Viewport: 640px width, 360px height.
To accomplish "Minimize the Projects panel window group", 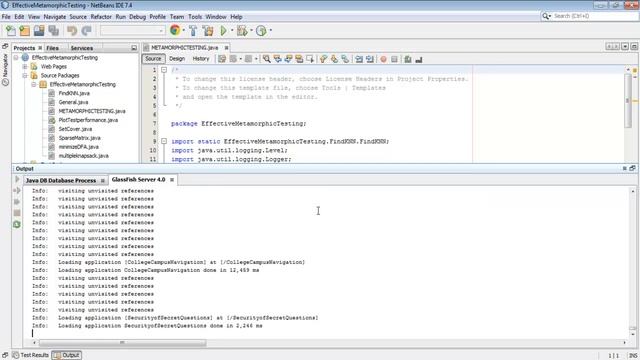I will 134,48.
